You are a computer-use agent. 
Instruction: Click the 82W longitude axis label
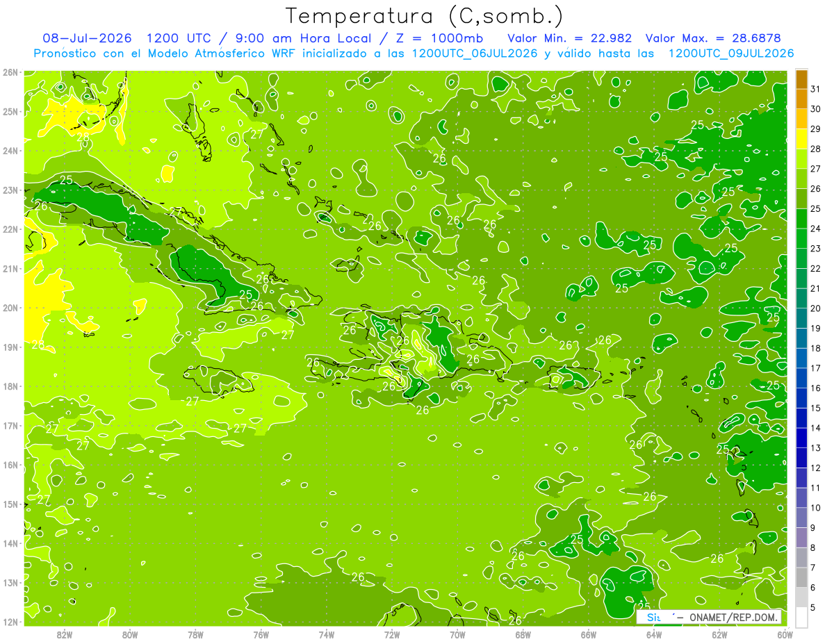click(x=65, y=634)
